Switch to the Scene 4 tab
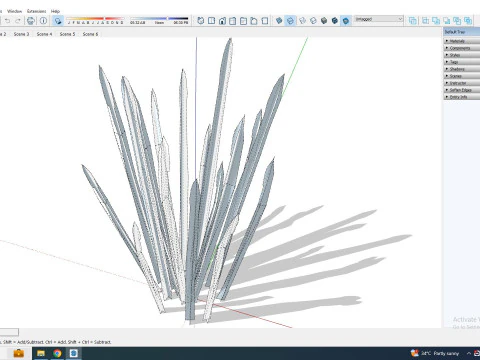Image resolution: width=480 pixels, height=360 pixels. coord(44,34)
